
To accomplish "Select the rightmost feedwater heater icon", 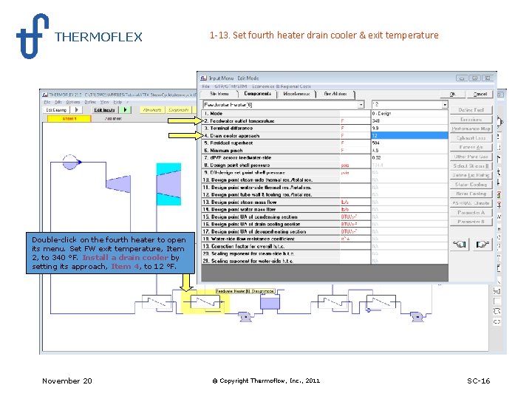I will point(381,301).
